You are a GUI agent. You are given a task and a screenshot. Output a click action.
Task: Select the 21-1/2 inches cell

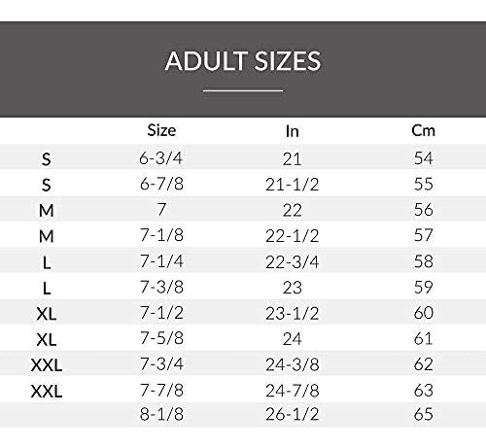point(292,185)
